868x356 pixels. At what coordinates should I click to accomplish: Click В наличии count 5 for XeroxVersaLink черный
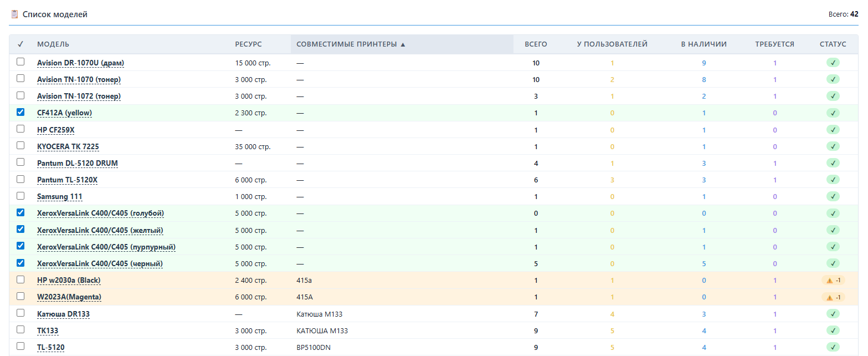point(704,264)
